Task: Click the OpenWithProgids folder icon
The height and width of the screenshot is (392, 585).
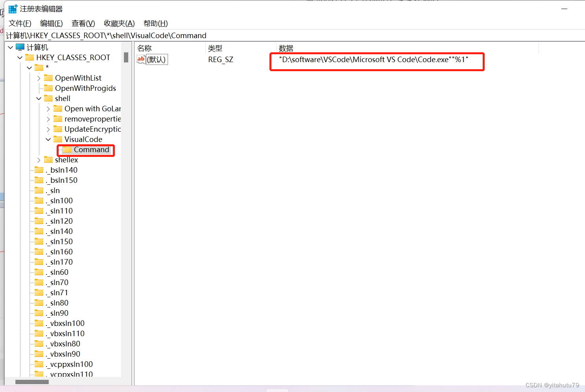Action: click(48, 88)
